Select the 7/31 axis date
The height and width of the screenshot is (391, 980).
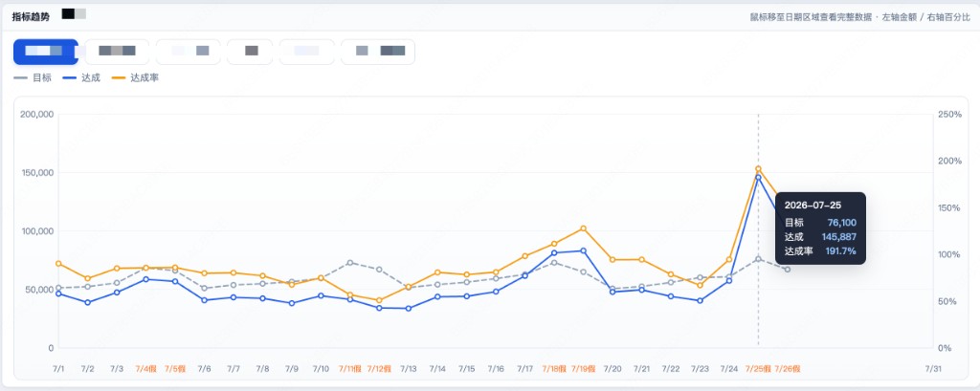pyautogui.click(x=932, y=369)
